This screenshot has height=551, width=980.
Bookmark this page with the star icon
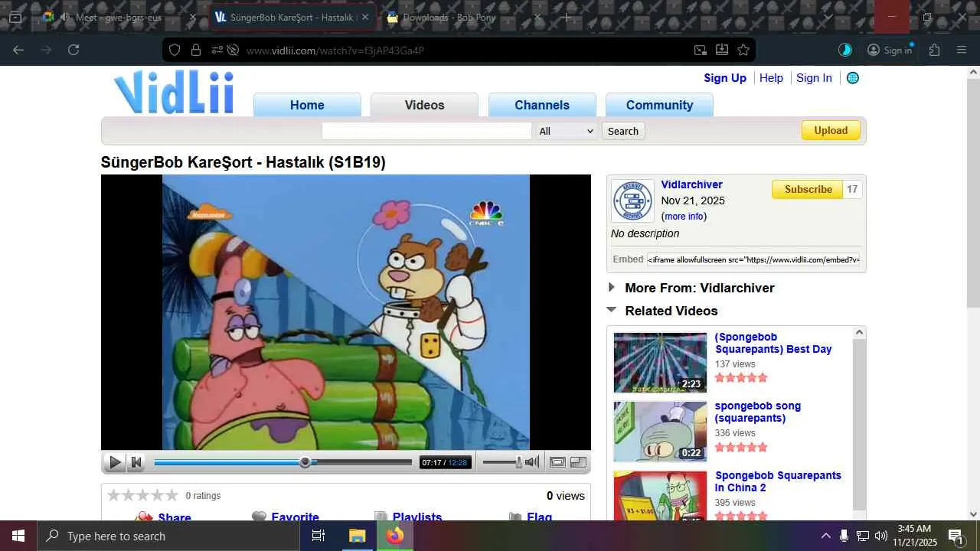743,50
